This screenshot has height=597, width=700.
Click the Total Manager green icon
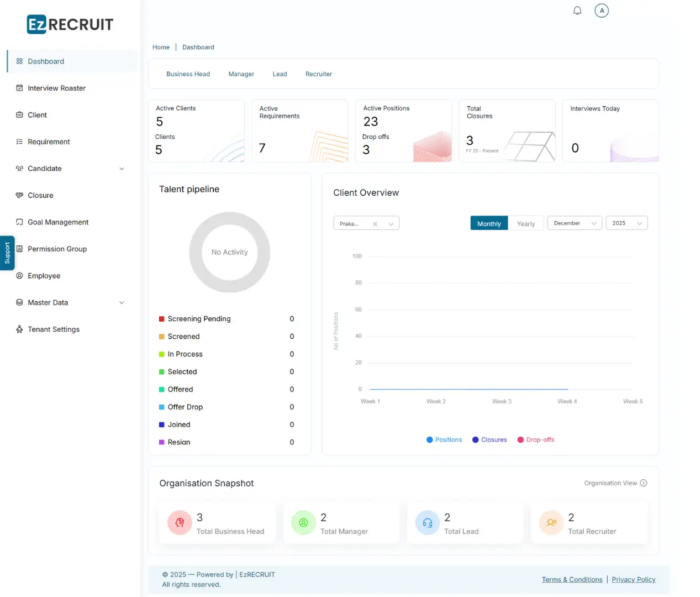coord(303,523)
